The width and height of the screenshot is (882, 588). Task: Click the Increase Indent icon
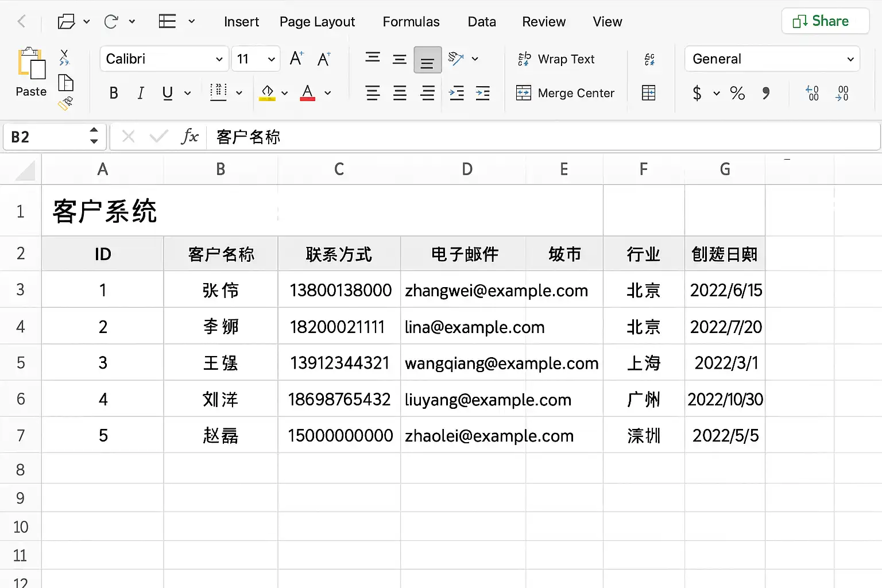point(483,93)
